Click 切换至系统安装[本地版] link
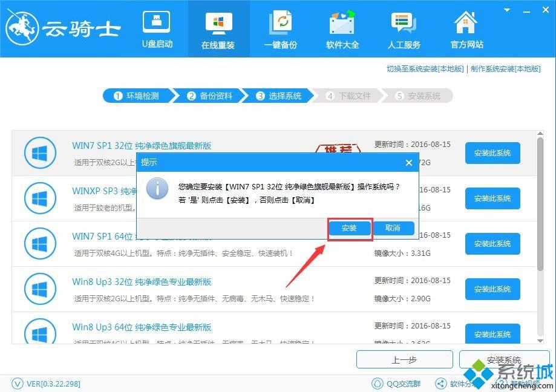 point(425,69)
